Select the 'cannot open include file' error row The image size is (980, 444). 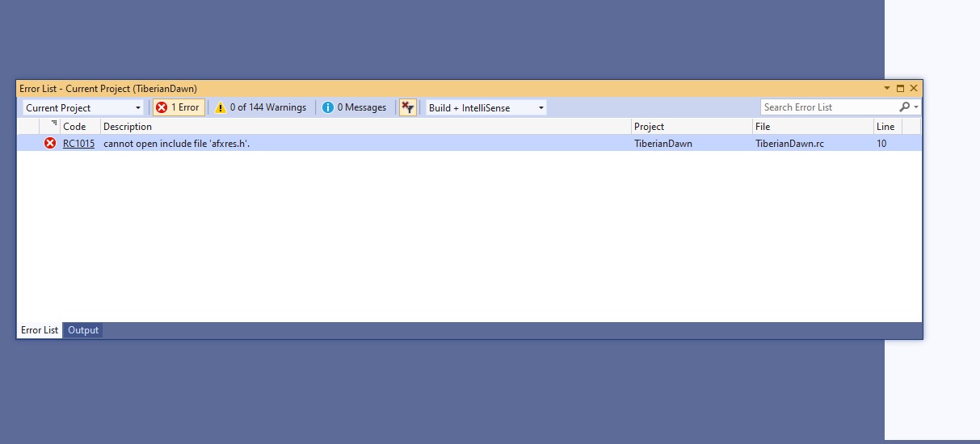[364, 144]
